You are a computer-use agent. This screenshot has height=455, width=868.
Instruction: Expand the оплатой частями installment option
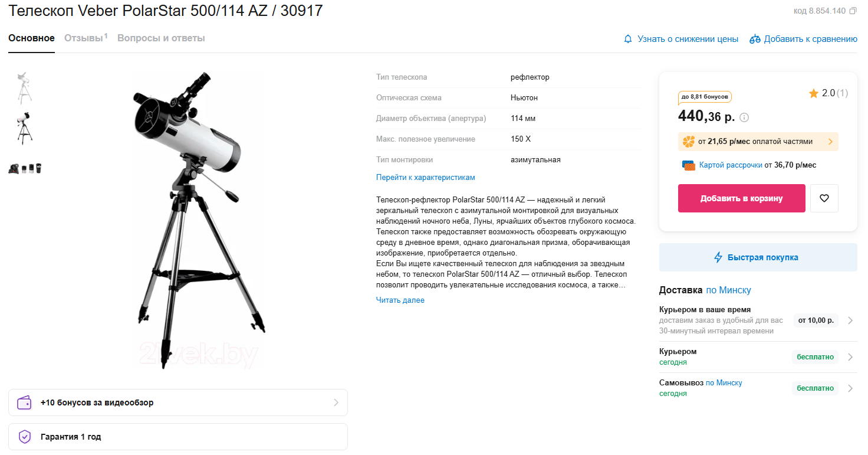758,142
